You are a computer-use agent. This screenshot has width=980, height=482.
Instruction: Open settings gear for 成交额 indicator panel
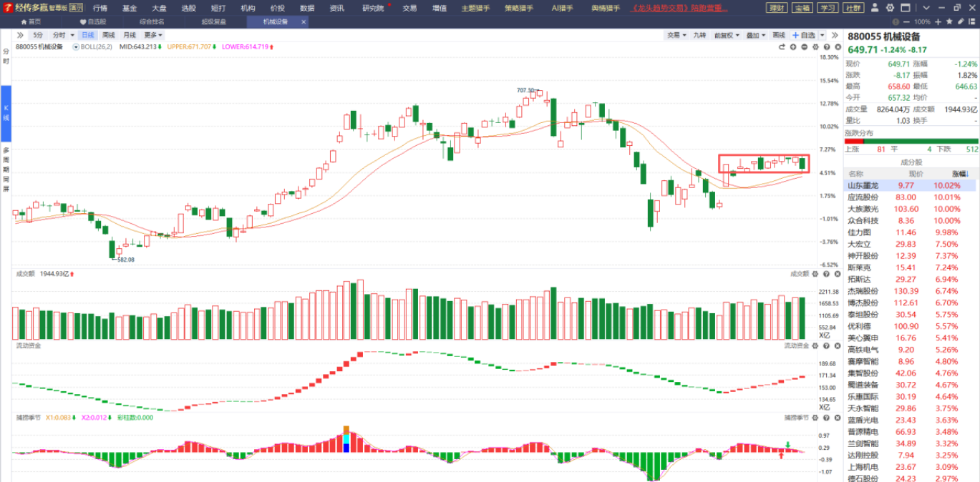point(815,274)
